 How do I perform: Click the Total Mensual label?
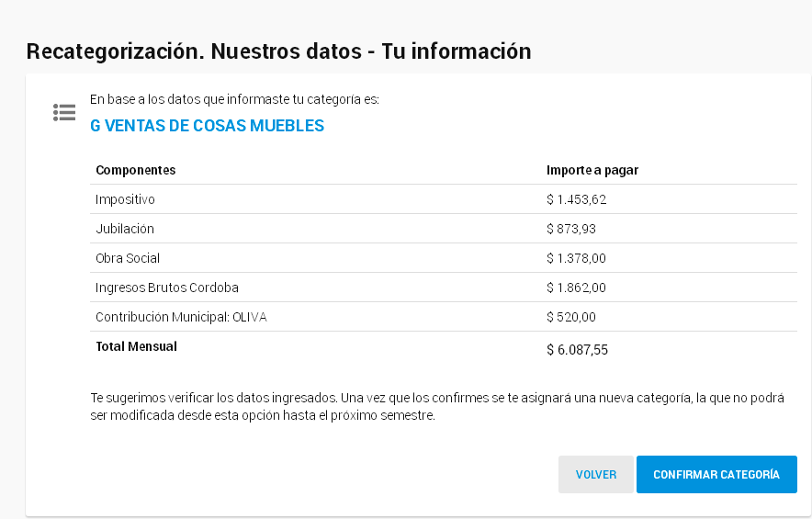click(136, 346)
